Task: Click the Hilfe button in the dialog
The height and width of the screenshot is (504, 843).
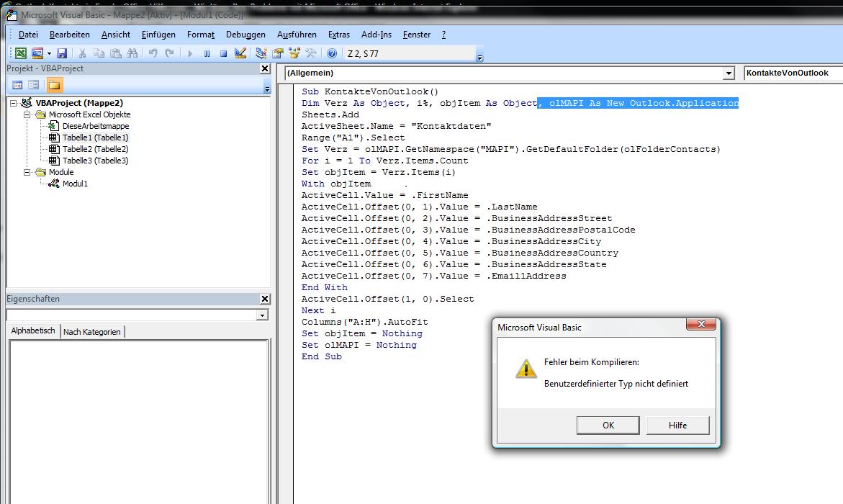Action: (677, 425)
